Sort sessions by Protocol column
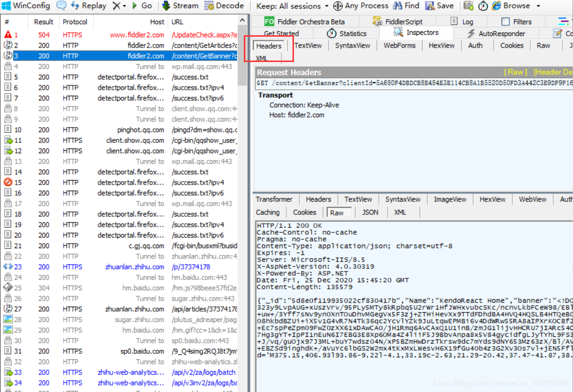Screen dimensions: 573x392 75,22
